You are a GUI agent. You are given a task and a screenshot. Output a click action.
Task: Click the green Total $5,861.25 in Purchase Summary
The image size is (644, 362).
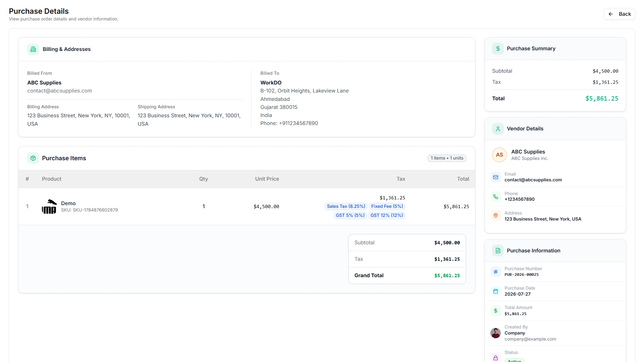pyautogui.click(x=602, y=99)
